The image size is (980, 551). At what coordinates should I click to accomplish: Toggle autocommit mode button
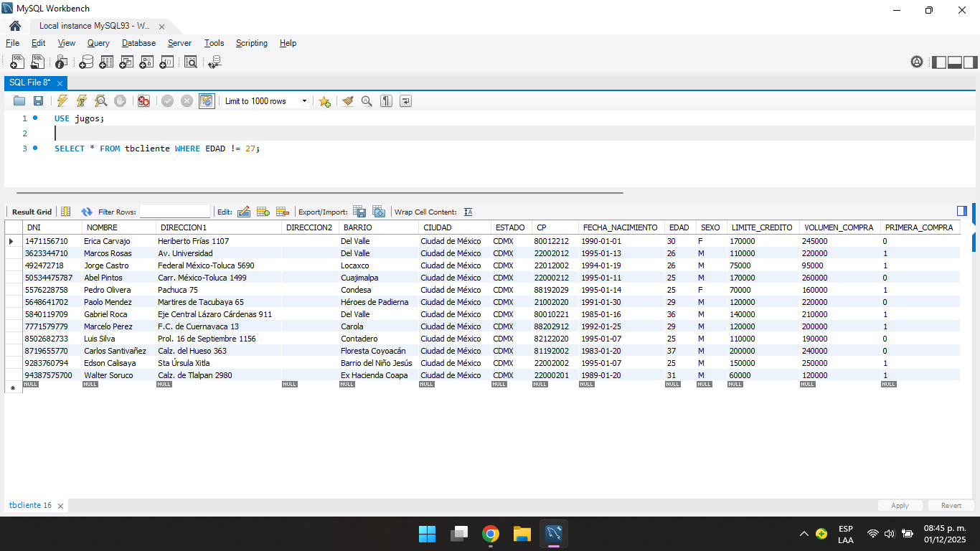pos(207,101)
